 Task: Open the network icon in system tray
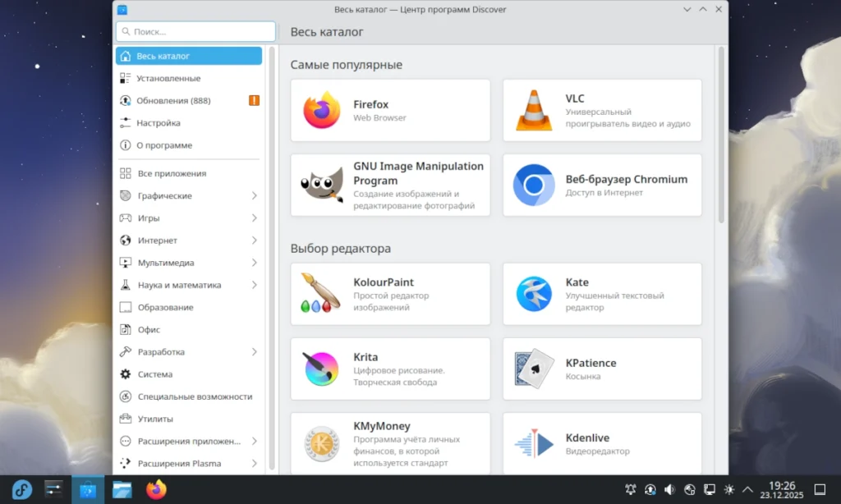click(709, 489)
